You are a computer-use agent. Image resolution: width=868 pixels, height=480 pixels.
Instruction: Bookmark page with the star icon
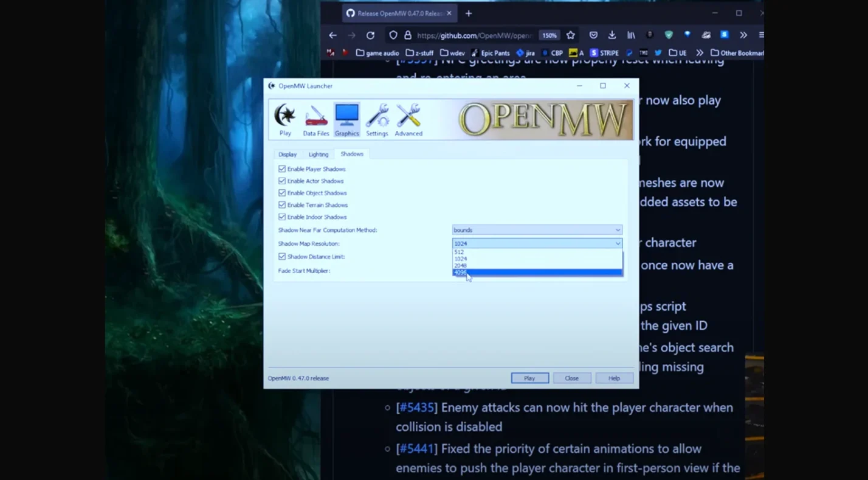pos(570,35)
